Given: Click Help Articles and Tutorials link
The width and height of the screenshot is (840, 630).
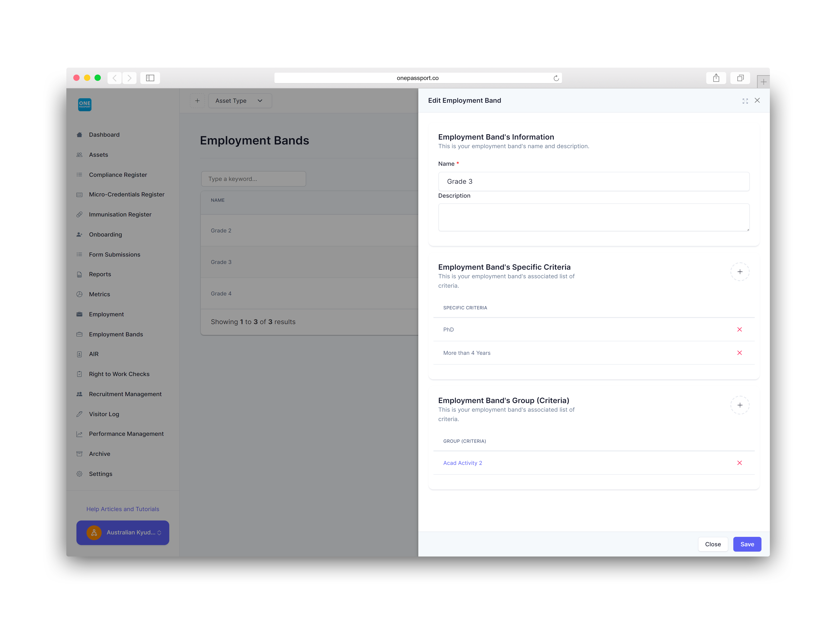Looking at the screenshot, I should pyautogui.click(x=123, y=509).
